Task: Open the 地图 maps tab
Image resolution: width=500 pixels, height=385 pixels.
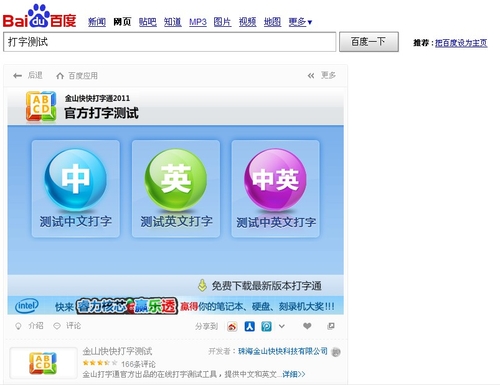Action: click(x=272, y=22)
